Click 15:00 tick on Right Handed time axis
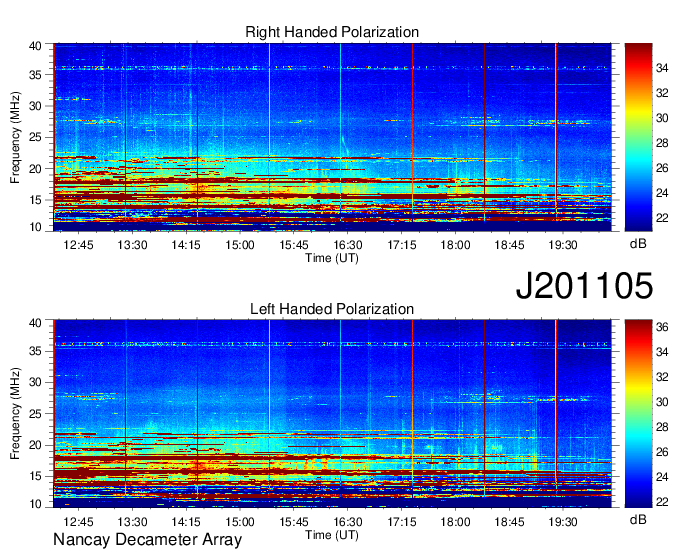680x552 pixels. [240, 245]
